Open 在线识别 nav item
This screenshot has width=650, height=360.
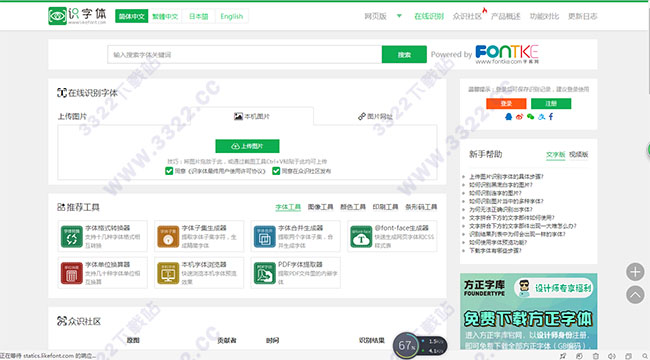(429, 16)
